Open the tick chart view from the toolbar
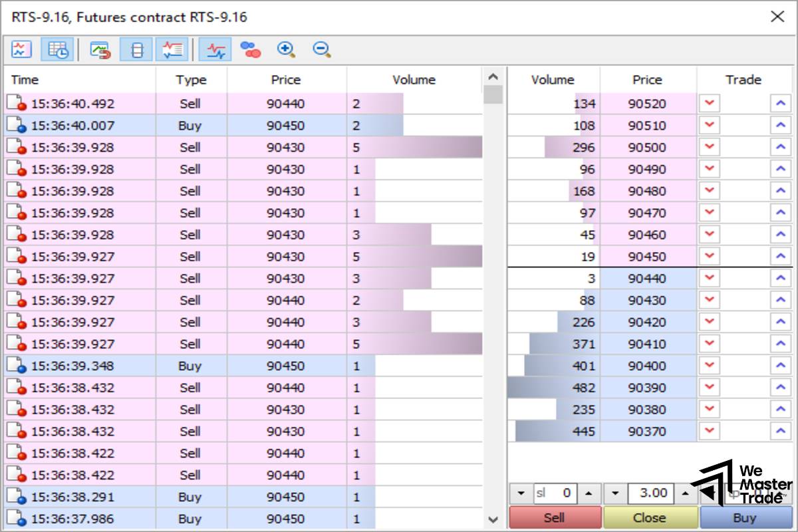 coord(21,49)
